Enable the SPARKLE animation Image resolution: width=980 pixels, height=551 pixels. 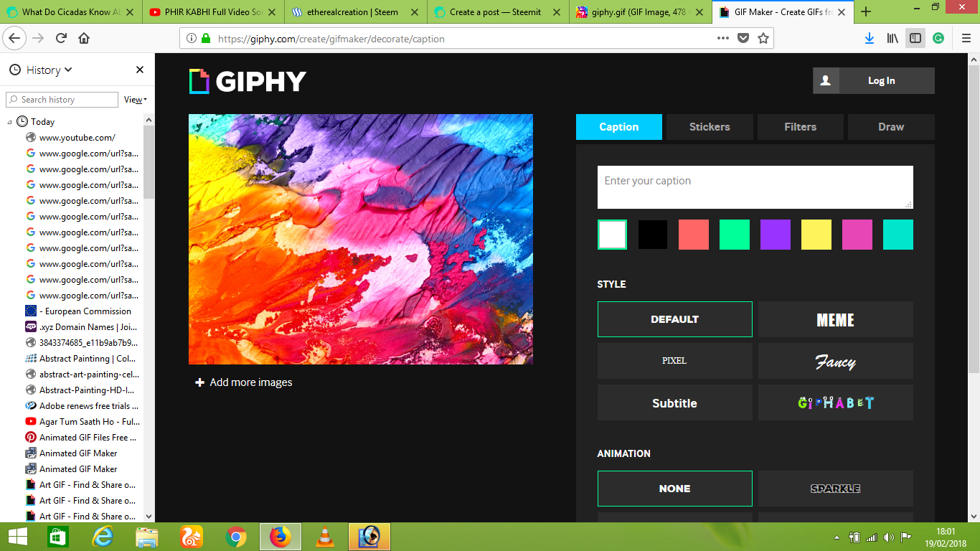(x=835, y=489)
